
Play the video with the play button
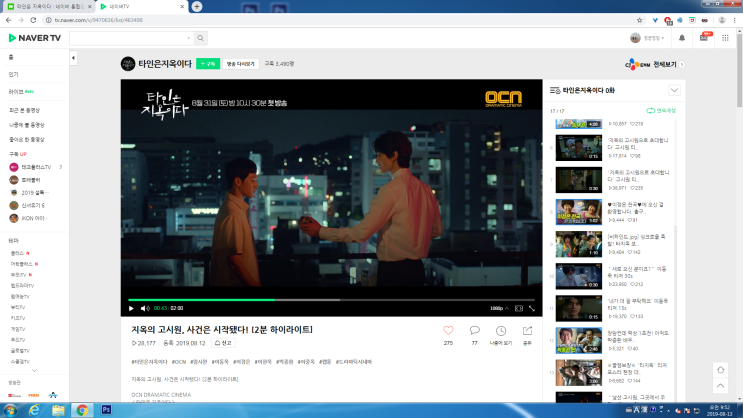tap(131, 308)
